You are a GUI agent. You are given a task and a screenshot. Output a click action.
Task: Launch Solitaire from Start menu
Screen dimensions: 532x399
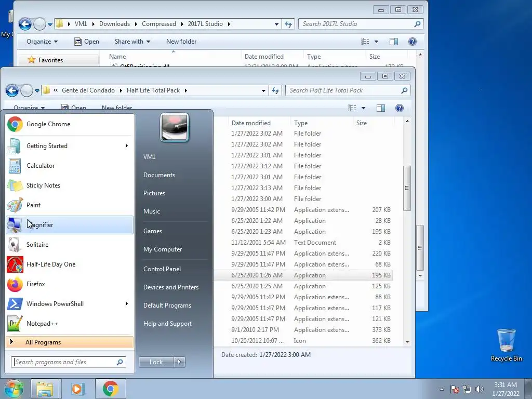[x=70, y=245]
